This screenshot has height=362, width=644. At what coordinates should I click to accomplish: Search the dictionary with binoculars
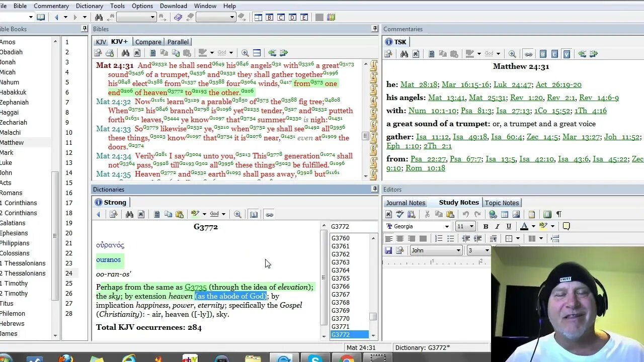pos(129,214)
